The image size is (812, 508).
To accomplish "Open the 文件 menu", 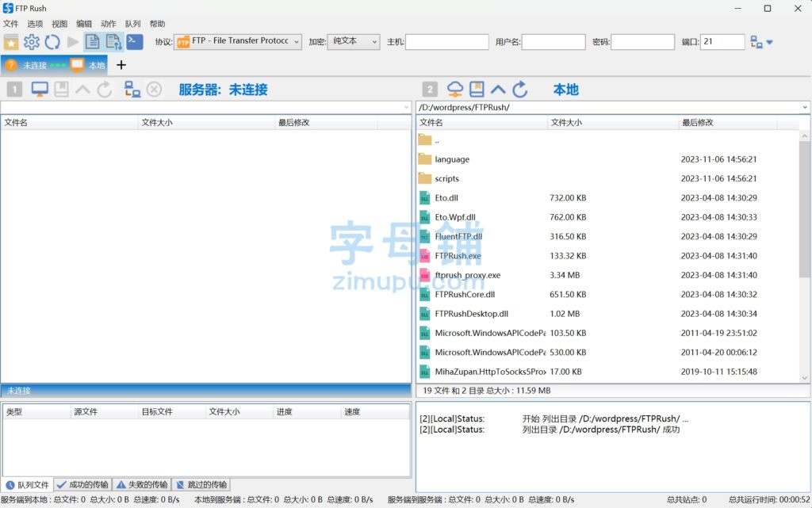I will pyautogui.click(x=11, y=24).
